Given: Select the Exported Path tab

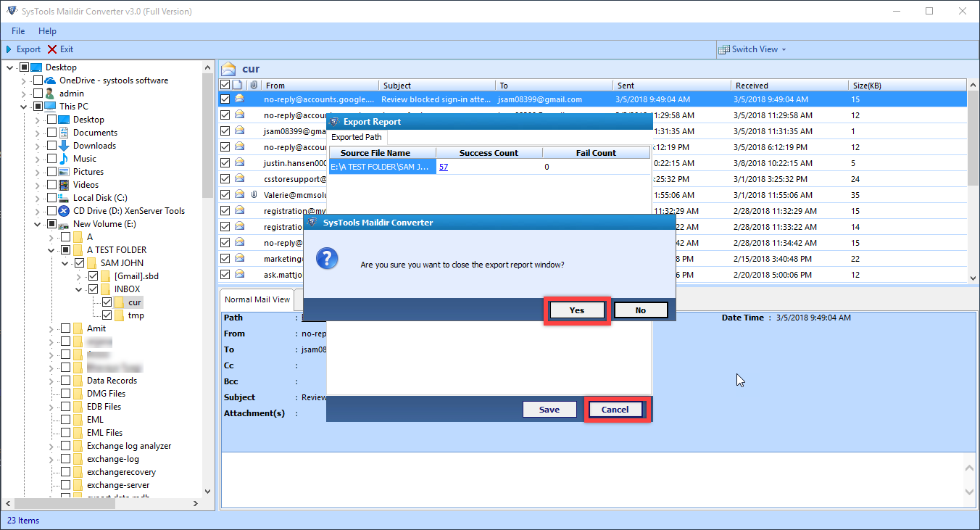Looking at the screenshot, I should [x=356, y=137].
